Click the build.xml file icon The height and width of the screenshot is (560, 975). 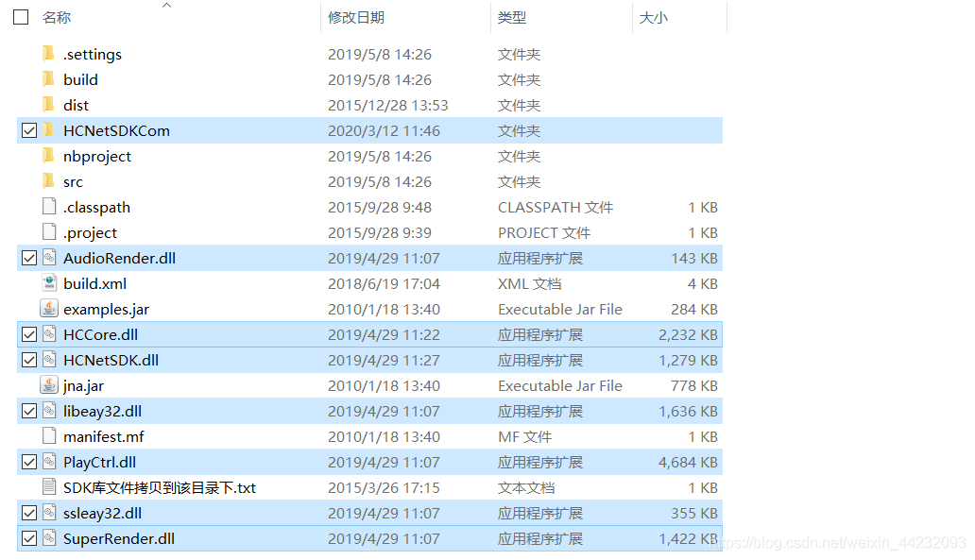[49, 282]
